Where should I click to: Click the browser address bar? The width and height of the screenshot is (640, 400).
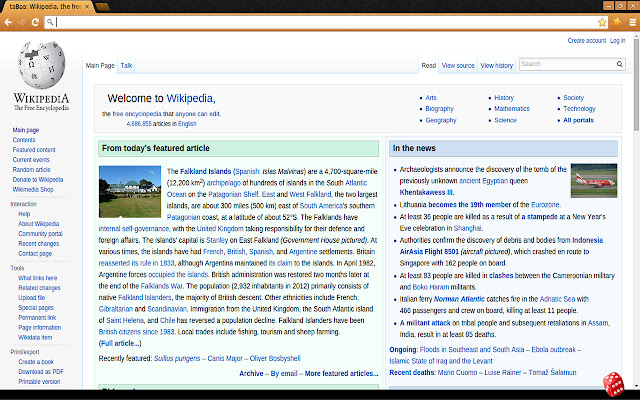[x=326, y=22]
